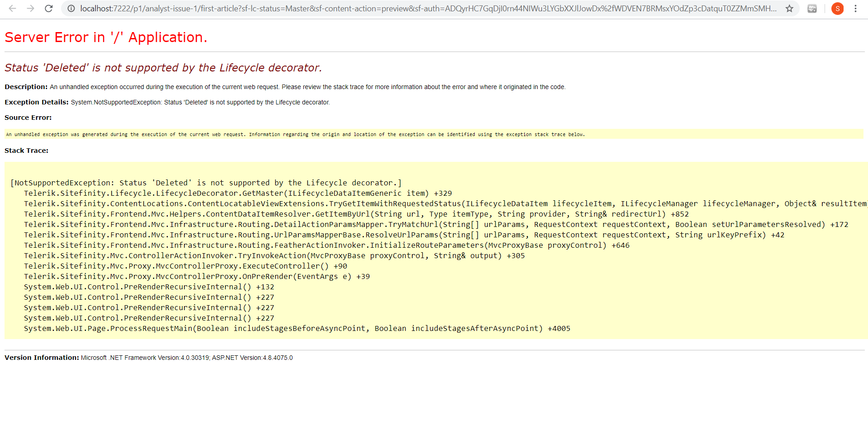868x434 pixels.
Task: Click 'System.NotSupportedException' in Exception Details
Action: tap(115, 103)
